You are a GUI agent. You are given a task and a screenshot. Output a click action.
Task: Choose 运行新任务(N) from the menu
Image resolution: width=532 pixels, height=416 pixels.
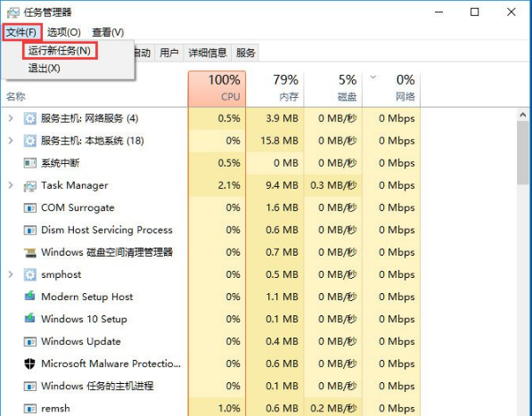click(60, 51)
